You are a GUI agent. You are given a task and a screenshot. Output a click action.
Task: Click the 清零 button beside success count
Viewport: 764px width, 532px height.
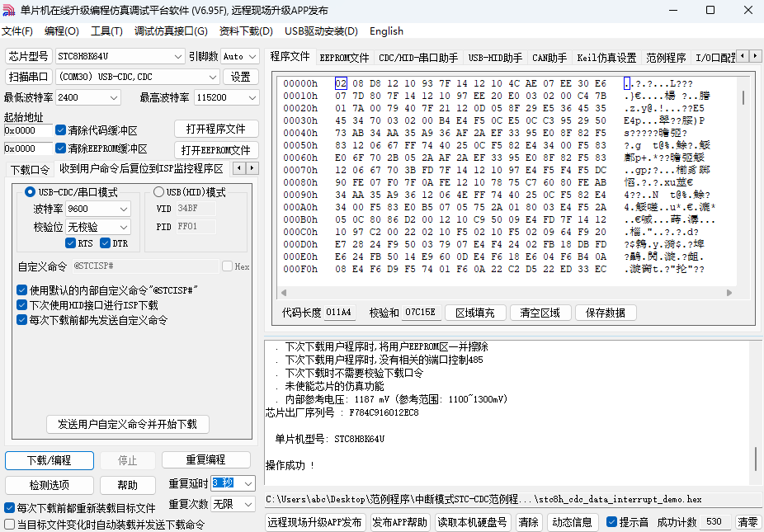click(x=747, y=522)
